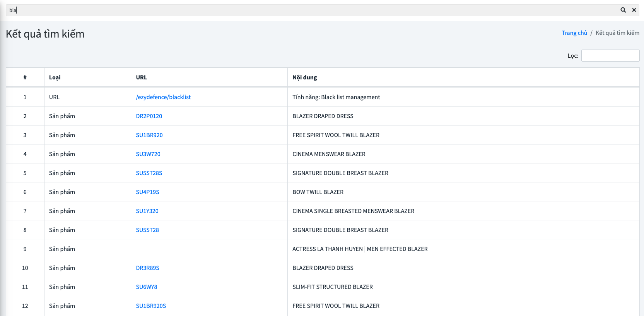644x316 pixels.
Task: Go to Trang chủ breadcrumb link
Action: click(x=574, y=33)
